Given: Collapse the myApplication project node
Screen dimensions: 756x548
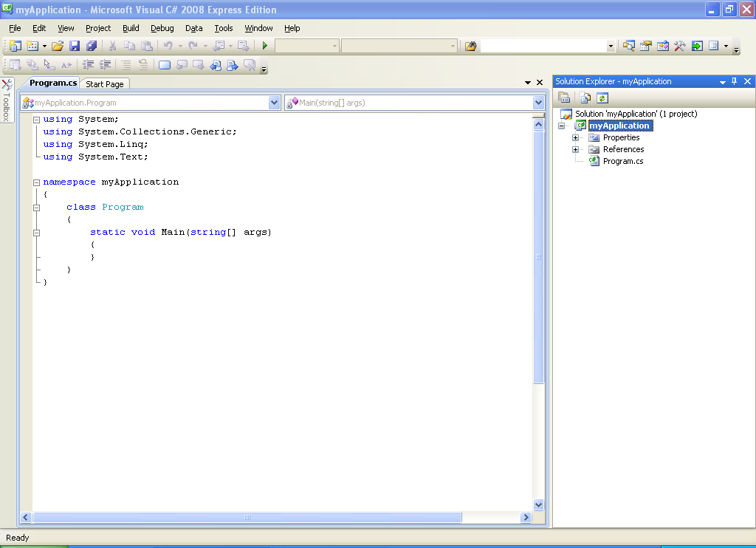Looking at the screenshot, I should tap(561, 126).
